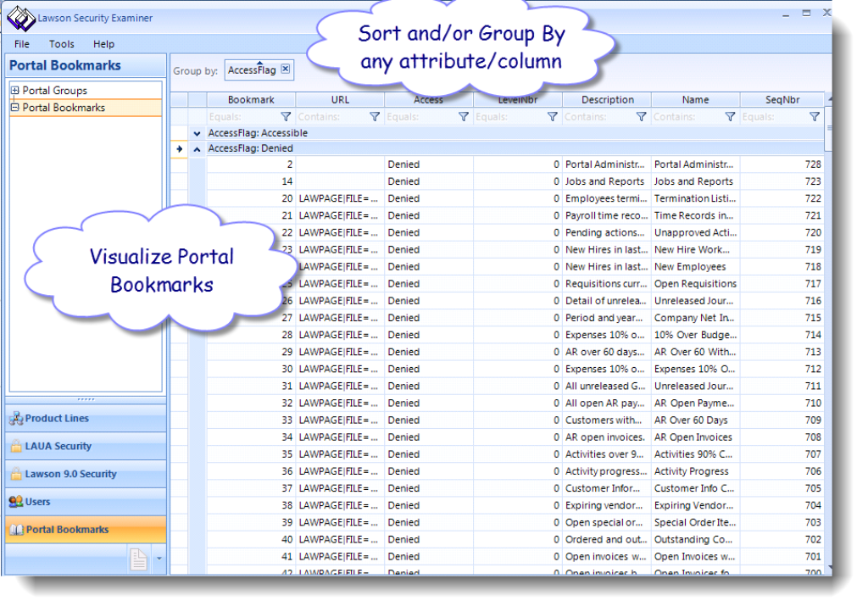Click the SeqNbr cell showing 728
Image resolution: width=868 pixels, height=612 pixels.
click(782, 164)
